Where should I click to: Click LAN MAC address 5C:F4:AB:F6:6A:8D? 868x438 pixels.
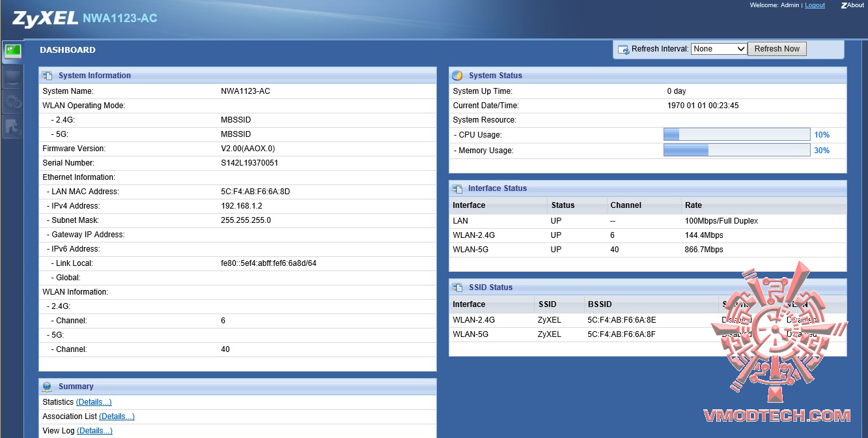pyautogui.click(x=255, y=192)
